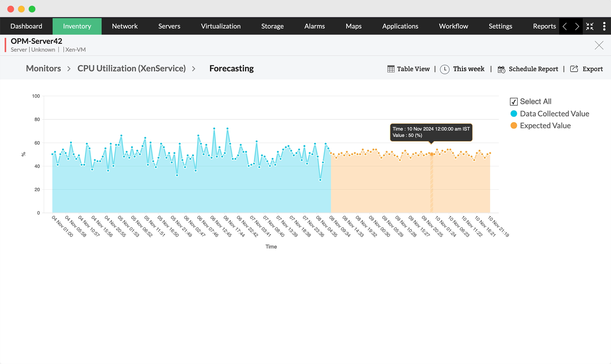
Task: Open CPU Utilization (XenService) breadcrumb link
Action: point(131,69)
